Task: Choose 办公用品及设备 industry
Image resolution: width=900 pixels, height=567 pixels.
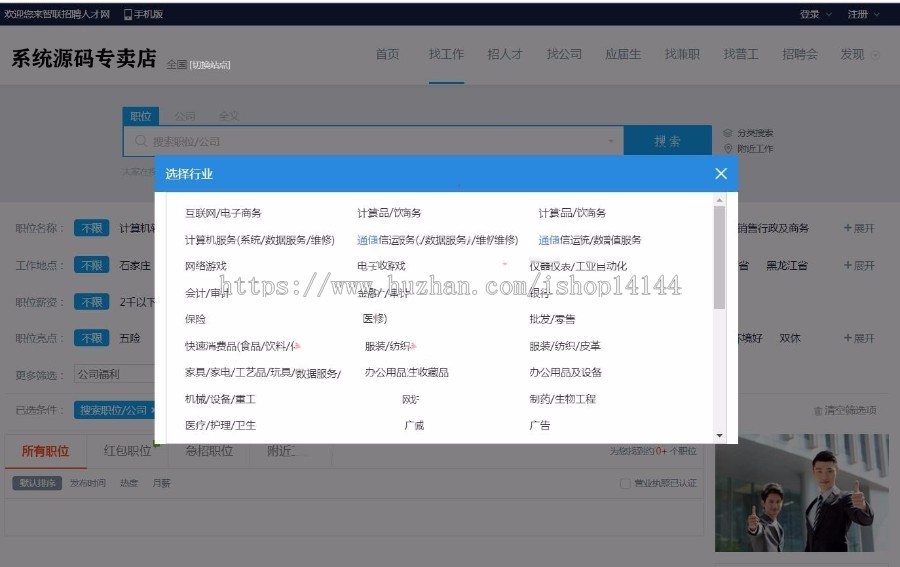Action: tap(565, 372)
